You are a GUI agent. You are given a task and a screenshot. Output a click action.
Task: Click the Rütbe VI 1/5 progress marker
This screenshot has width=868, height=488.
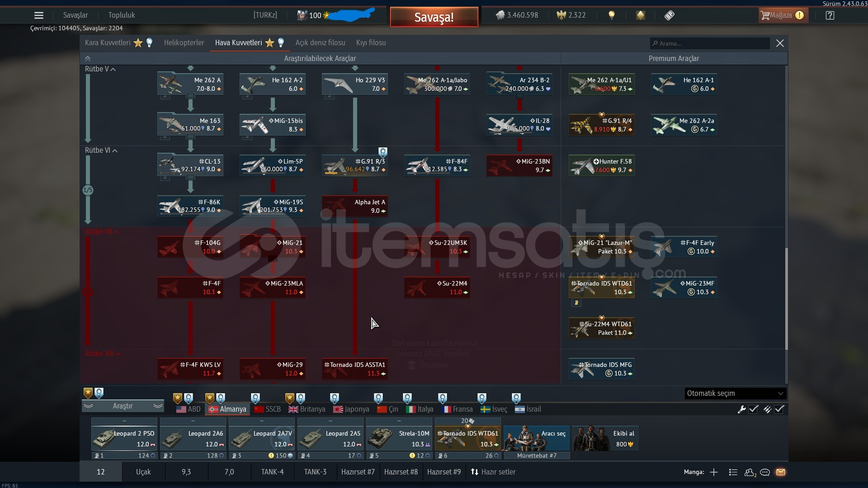point(88,190)
